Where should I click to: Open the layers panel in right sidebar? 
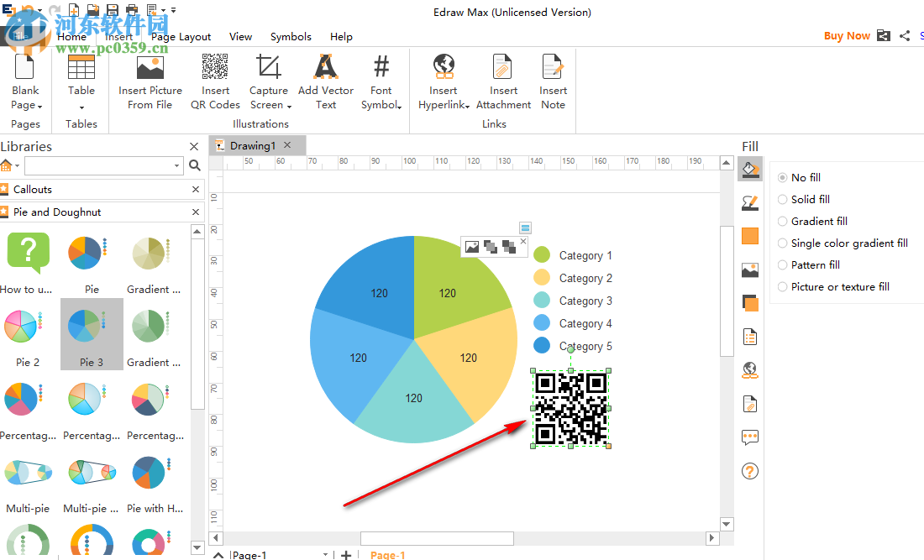coord(750,303)
